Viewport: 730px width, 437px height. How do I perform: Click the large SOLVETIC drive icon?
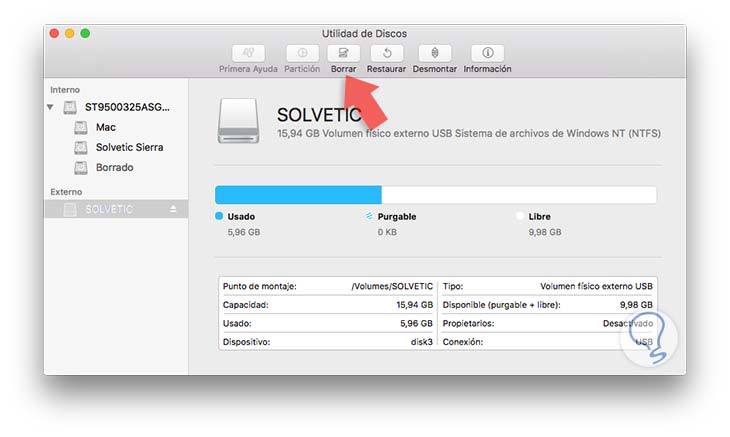(x=238, y=121)
